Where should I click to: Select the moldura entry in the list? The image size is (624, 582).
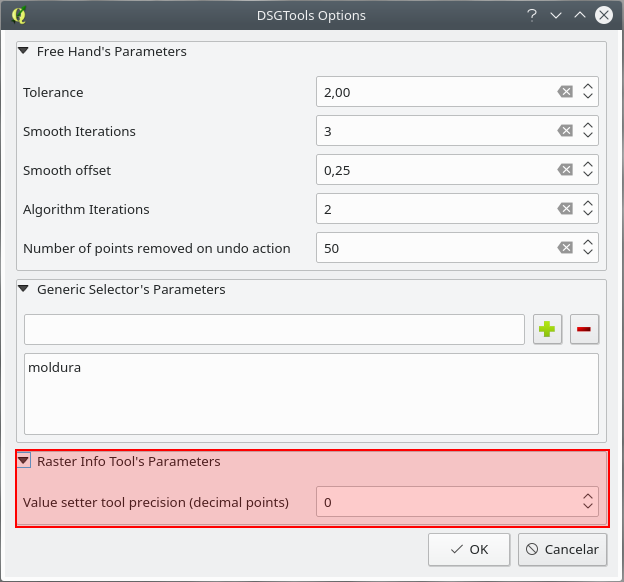55,367
